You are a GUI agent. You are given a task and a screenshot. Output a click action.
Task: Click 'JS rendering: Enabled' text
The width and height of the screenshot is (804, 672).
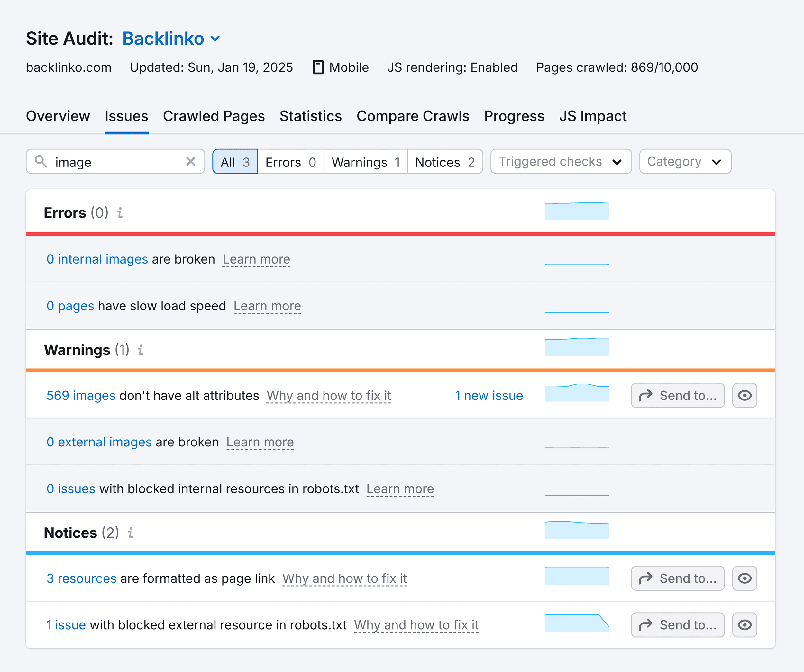tap(452, 67)
